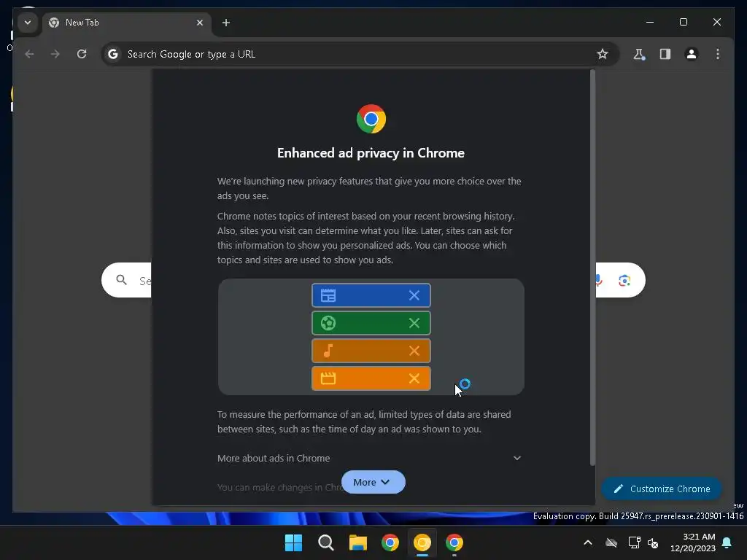
Task: Go forward using the forward arrow
Action: click(55, 54)
